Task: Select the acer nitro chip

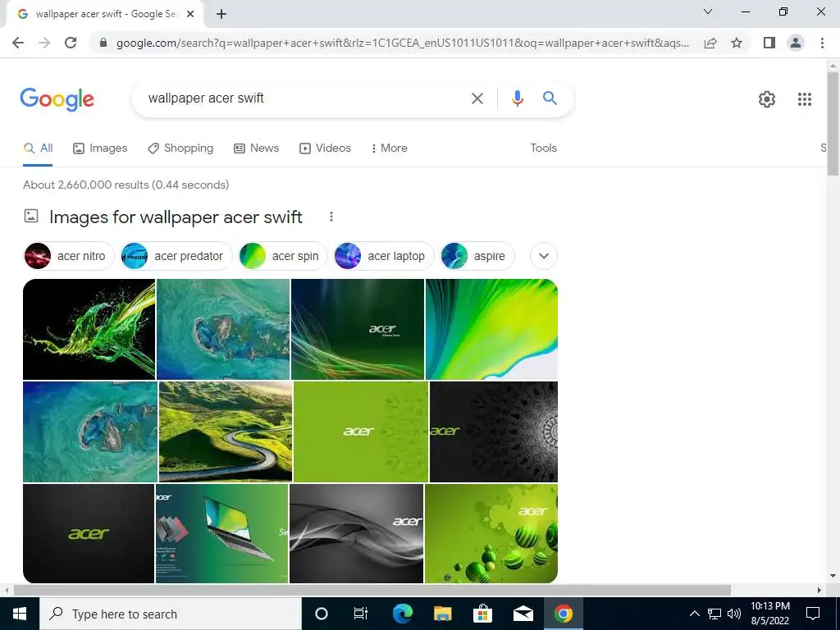Action: [69, 256]
